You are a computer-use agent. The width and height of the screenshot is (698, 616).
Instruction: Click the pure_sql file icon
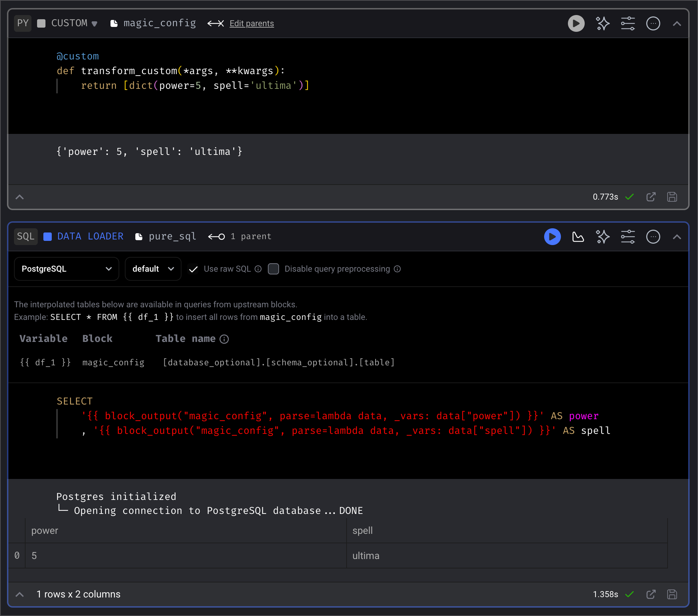[139, 237]
